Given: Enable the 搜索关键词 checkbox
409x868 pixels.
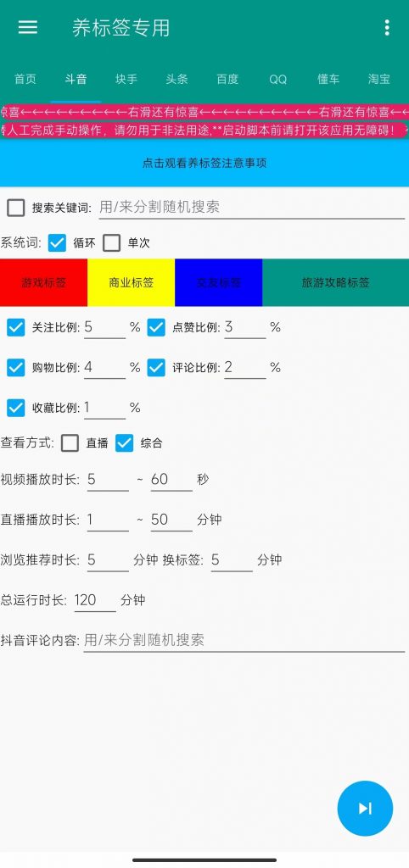Looking at the screenshot, I should click(x=16, y=209).
